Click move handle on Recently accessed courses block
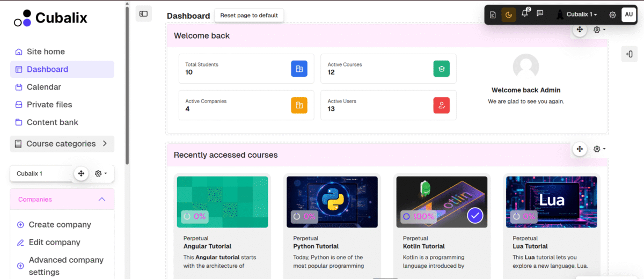This screenshot has height=279, width=644. point(579,149)
